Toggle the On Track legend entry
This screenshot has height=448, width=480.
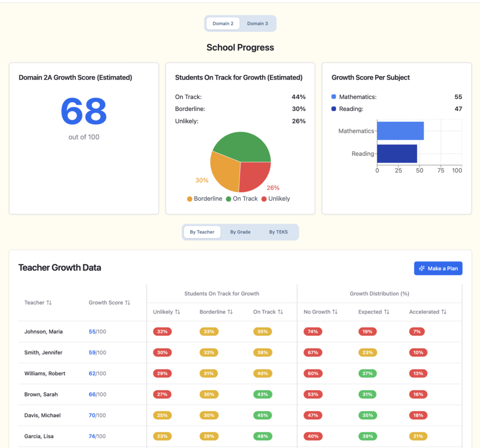[242, 199]
